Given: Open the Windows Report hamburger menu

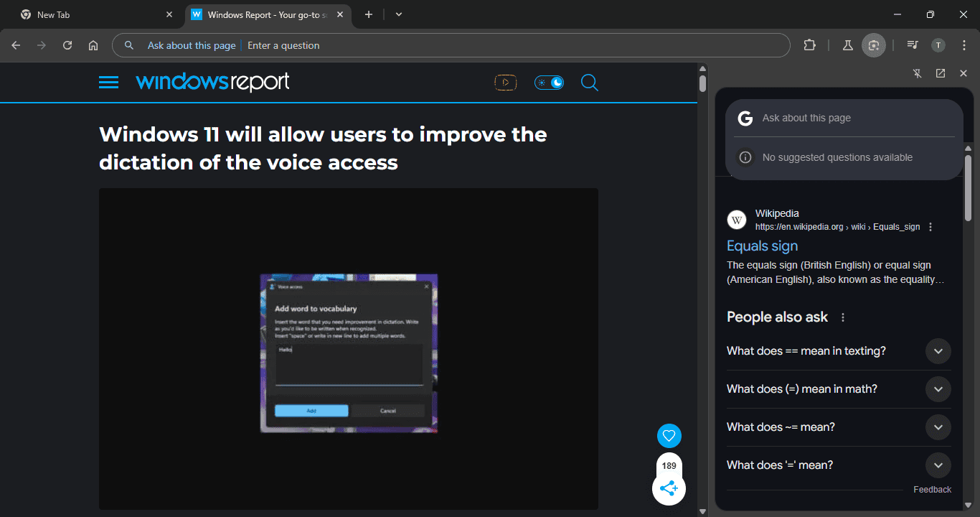Looking at the screenshot, I should [x=108, y=83].
